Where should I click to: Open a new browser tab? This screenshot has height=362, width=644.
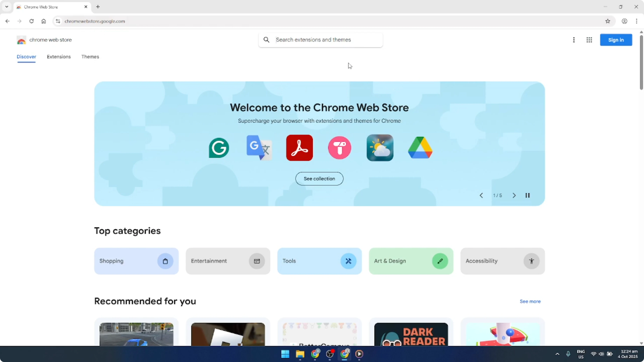[x=98, y=7]
